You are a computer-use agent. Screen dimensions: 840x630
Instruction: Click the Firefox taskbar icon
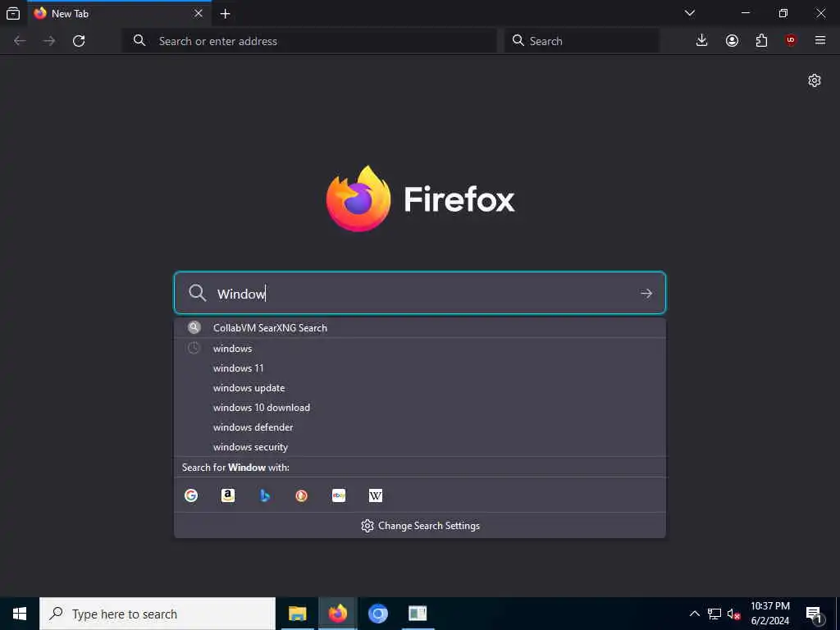[337, 614]
